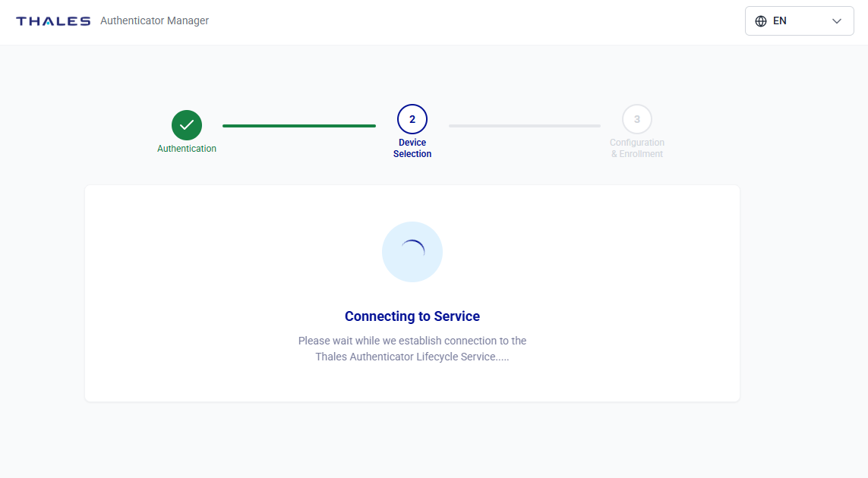Select step 3 Configuration & Enrollment circle
This screenshot has height=478, width=868.
pyautogui.click(x=636, y=119)
